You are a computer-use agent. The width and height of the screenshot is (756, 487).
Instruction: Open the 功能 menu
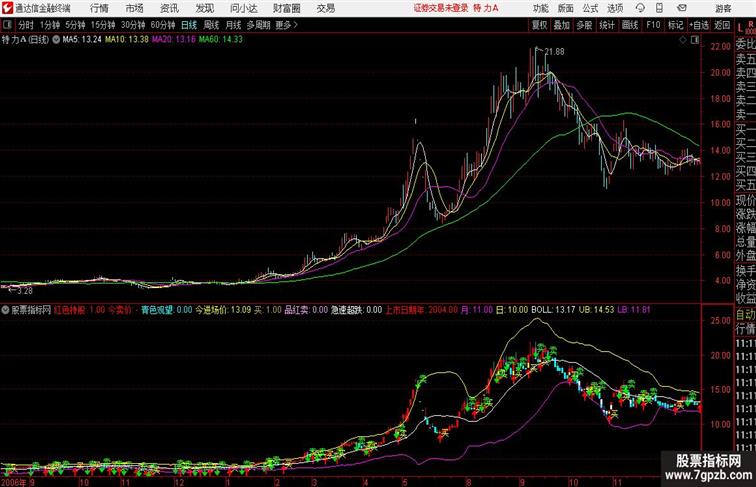(x=540, y=8)
